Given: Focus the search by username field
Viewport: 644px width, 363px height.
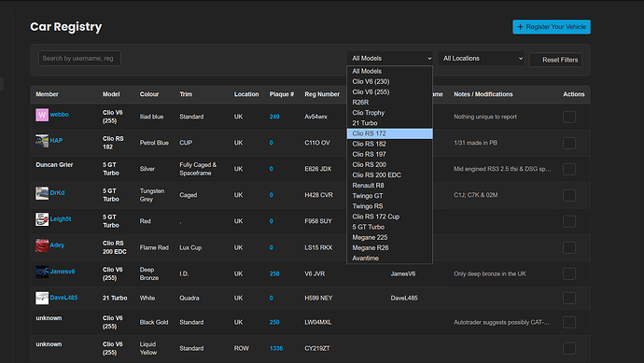Looking at the screenshot, I should pos(79,58).
